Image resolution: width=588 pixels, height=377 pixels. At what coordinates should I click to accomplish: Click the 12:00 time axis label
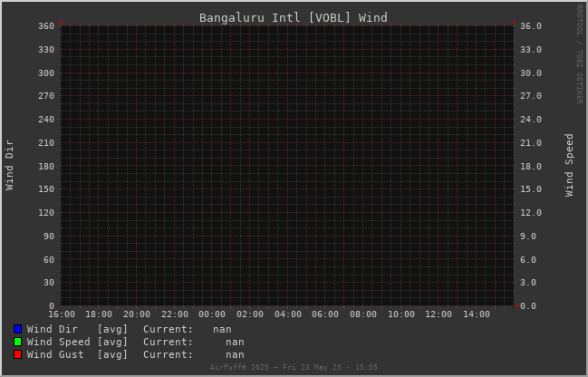point(439,314)
